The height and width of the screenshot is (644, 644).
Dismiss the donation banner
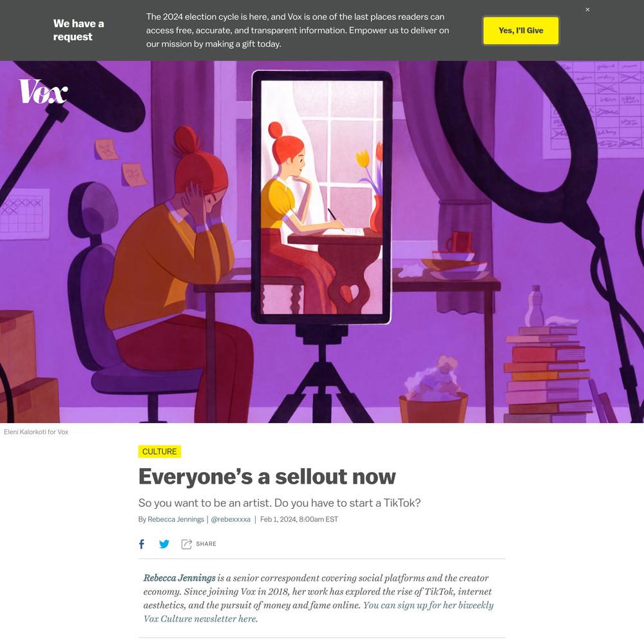(x=587, y=10)
